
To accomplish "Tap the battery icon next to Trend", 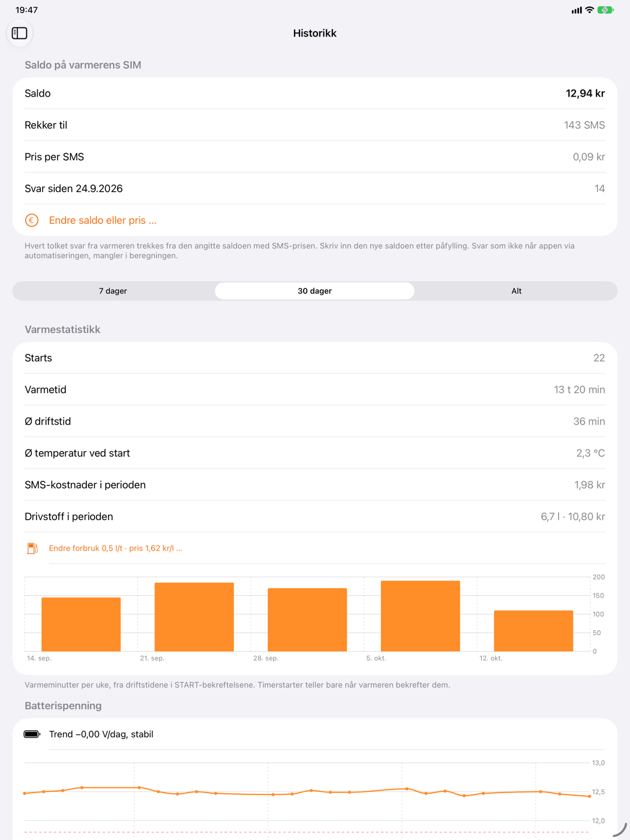I will click(32, 734).
